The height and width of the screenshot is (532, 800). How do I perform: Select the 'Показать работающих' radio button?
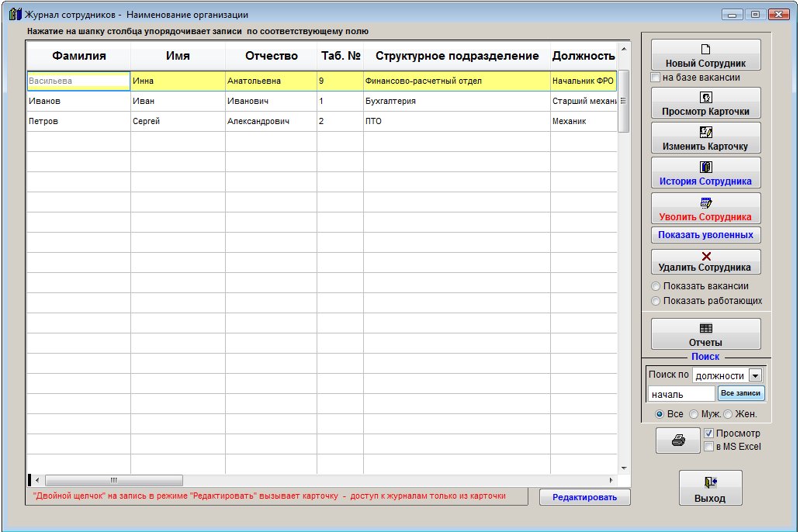tap(656, 302)
